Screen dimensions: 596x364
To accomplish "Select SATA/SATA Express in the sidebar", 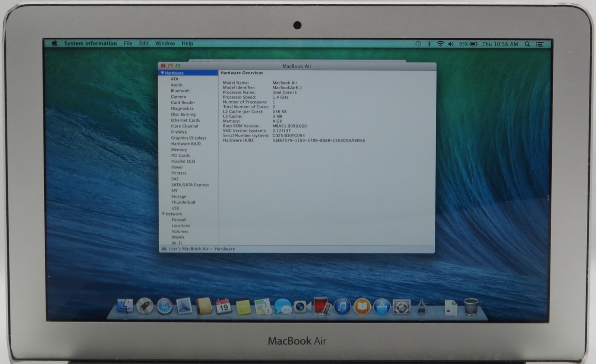I will (x=190, y=185).
